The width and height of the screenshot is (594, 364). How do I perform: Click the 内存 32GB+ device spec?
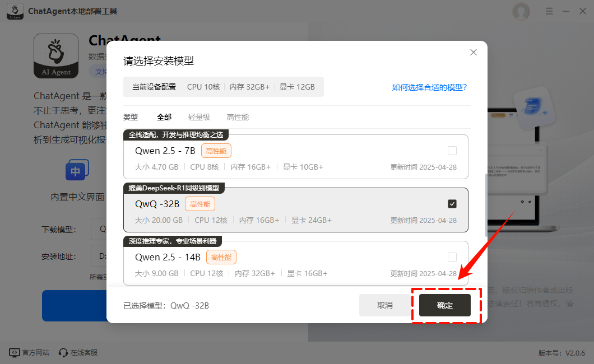(249, 87)
